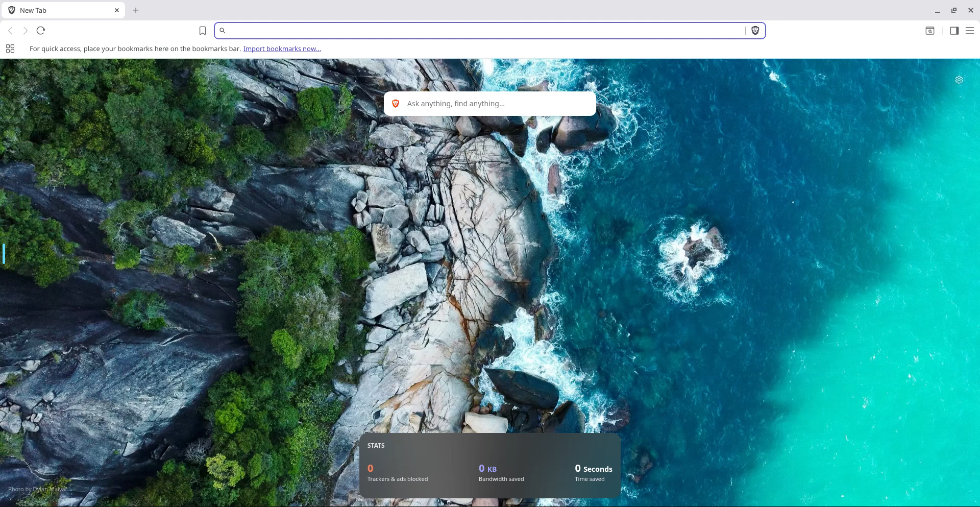Screen dimensions: 980x507
Task: Minimize the browser window
Action: pos(937,10)
